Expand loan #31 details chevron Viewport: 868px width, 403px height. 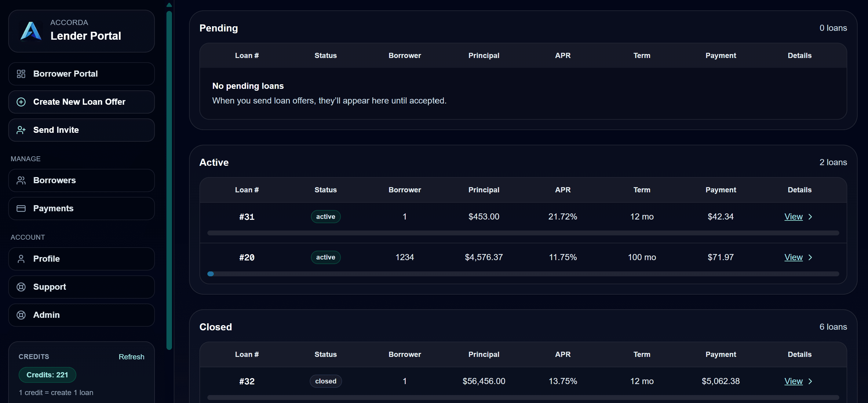point(810,217)
